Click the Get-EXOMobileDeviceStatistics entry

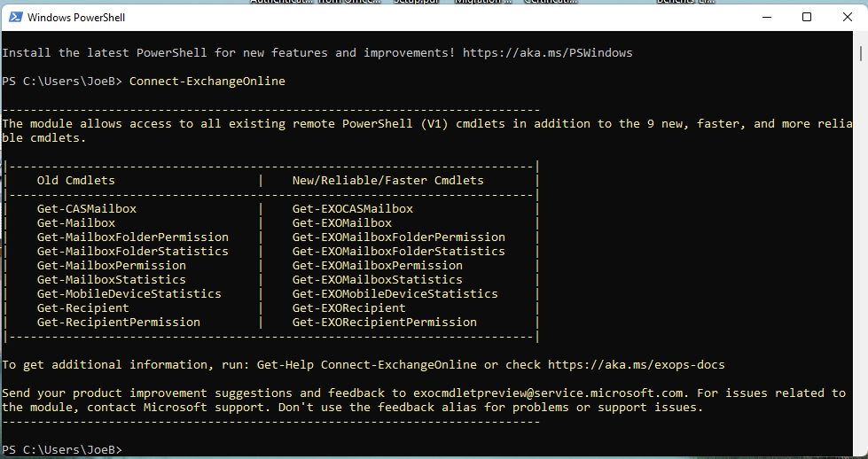click(395, 294)
